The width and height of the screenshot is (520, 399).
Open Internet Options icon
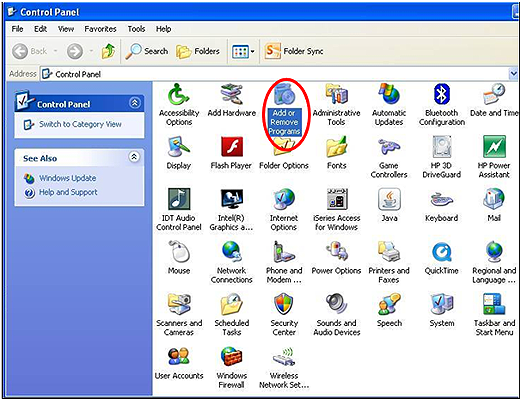pyautogui.click(x=284, y=210)
